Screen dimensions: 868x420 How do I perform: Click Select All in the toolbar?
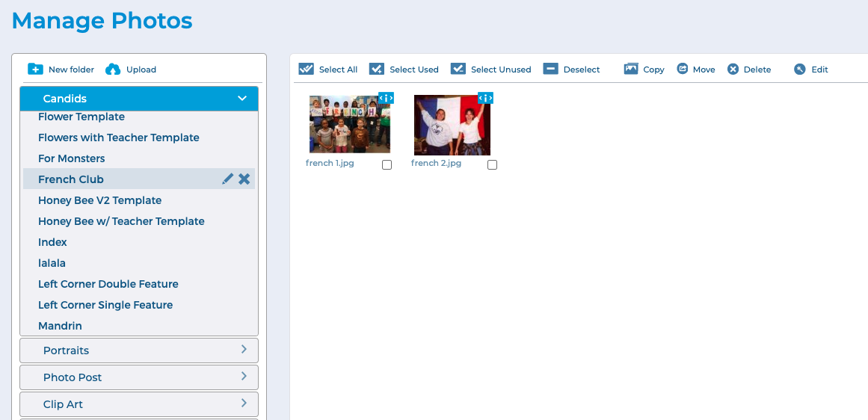pyautogui.click(x=328, y=70)
